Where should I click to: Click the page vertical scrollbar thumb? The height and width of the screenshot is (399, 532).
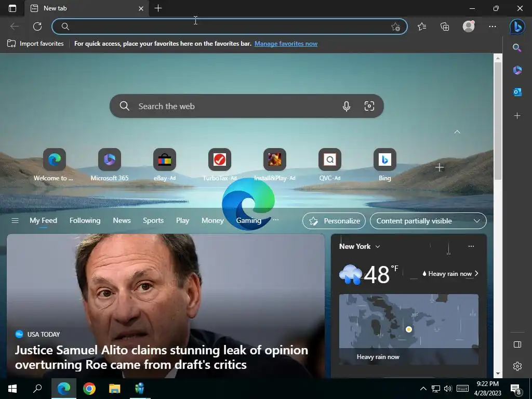coord(497,121)
